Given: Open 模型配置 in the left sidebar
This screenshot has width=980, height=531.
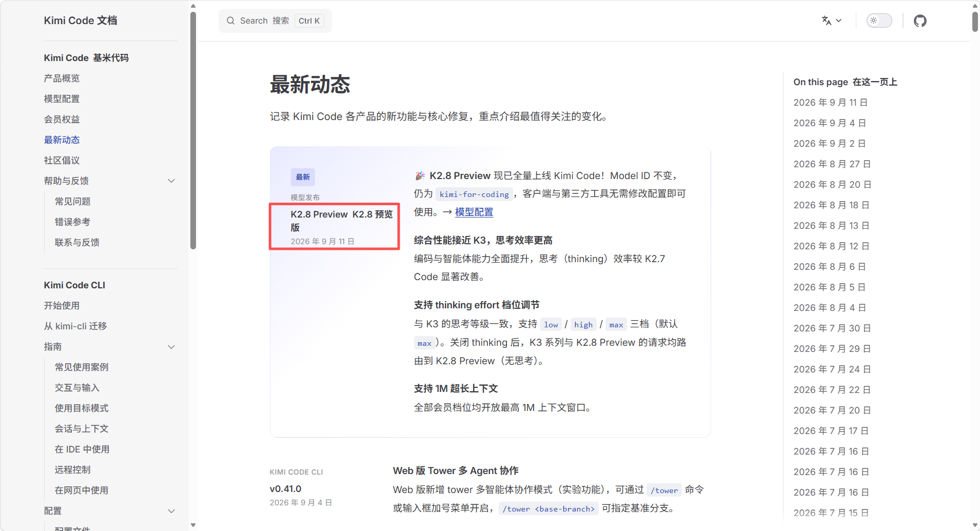Looking at the screenshot, I should coord(62,99).
